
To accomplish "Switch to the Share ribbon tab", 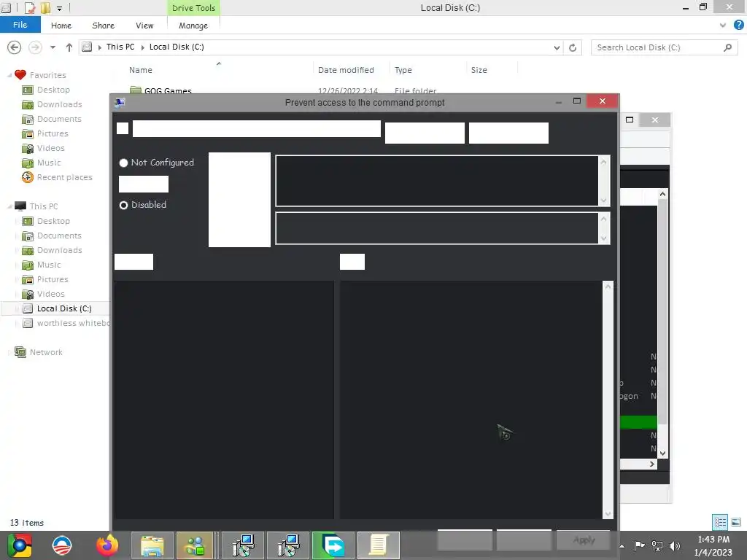I will 103,26.
